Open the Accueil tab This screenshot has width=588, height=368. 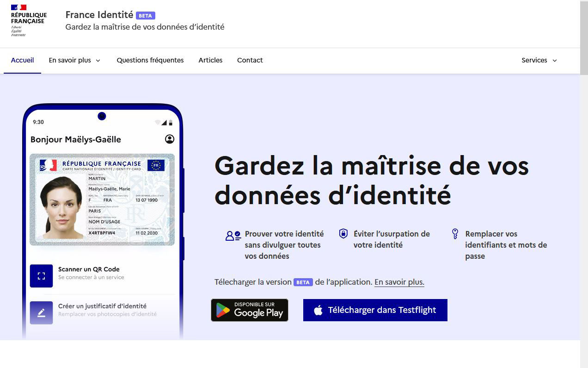click(22, 60)
